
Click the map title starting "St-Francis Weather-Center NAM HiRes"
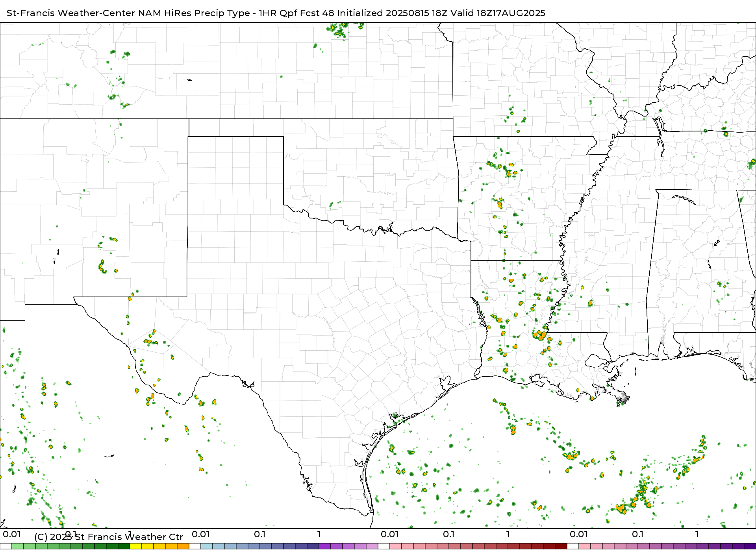point(276,13)
